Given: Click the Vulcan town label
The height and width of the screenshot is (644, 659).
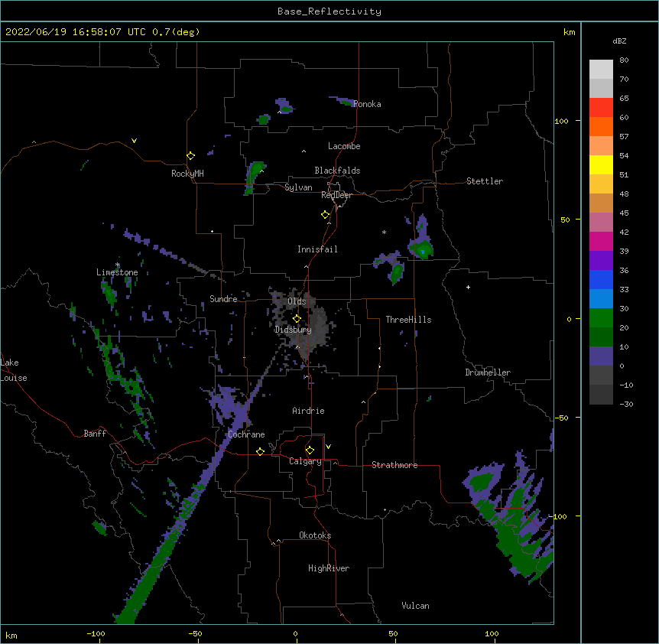Looking at the screenshot, I should pos(415,606).
